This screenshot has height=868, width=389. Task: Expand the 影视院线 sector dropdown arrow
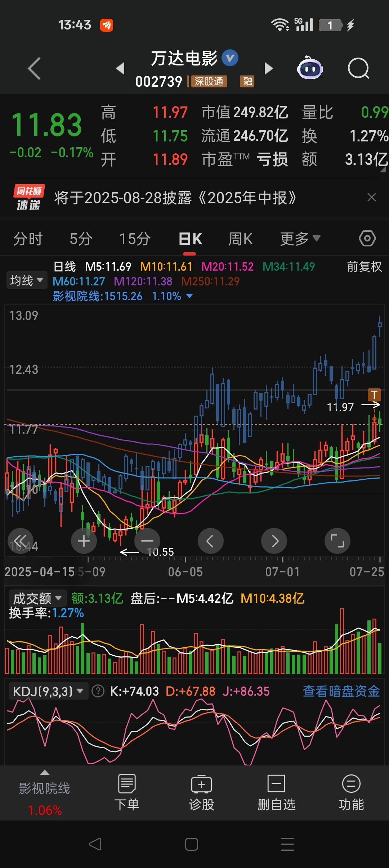tap(189, 296)
